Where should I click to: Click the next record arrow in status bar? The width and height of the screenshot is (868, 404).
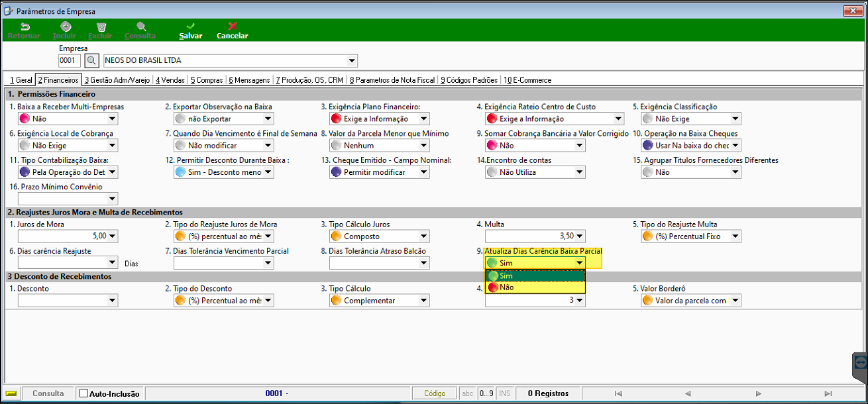click(757, 393)
